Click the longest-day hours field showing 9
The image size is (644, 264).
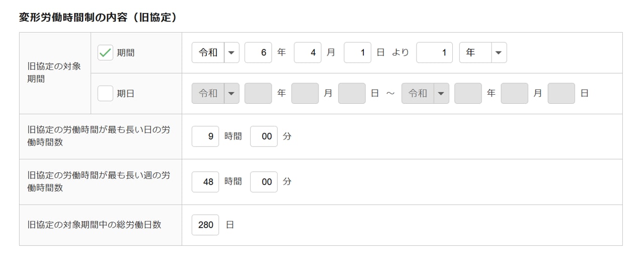tap(205, 137)
